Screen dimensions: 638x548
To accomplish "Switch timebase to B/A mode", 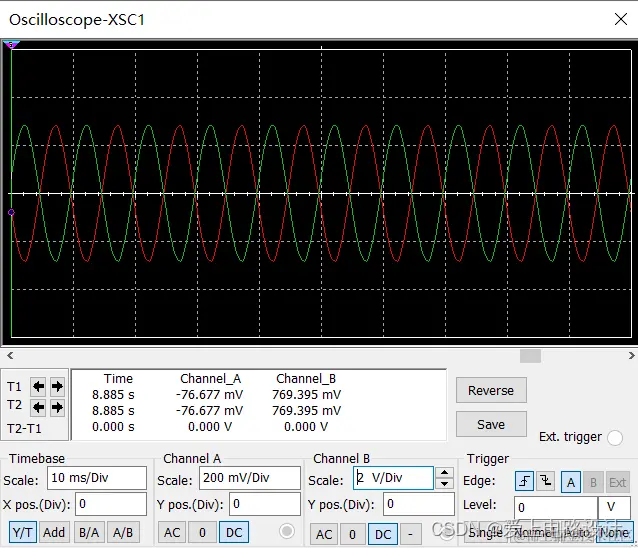I will click(x=89, y=532).
